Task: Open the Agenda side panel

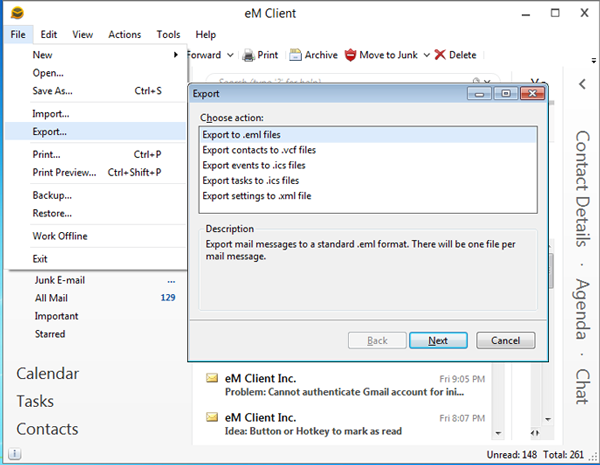Action: [x=582, y=309]
